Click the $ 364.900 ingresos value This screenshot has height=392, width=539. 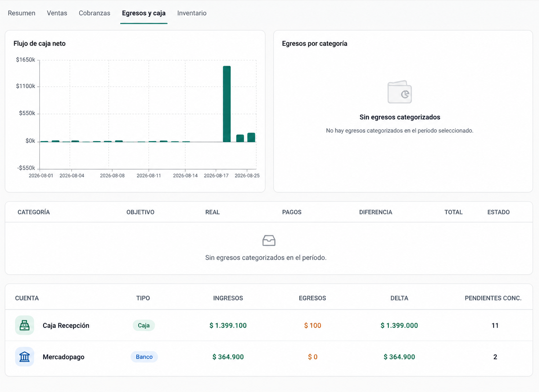click(x=228, y=357)
